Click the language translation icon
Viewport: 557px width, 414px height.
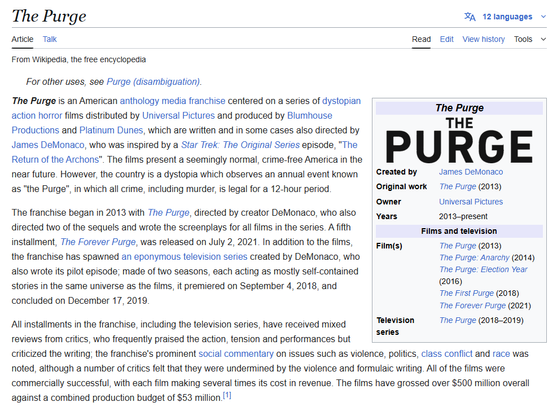470,17
